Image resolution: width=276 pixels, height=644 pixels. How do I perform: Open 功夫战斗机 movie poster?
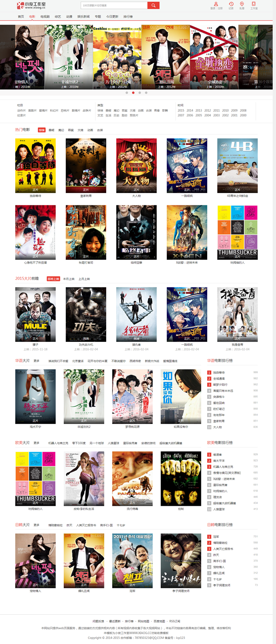click(86, 315)
